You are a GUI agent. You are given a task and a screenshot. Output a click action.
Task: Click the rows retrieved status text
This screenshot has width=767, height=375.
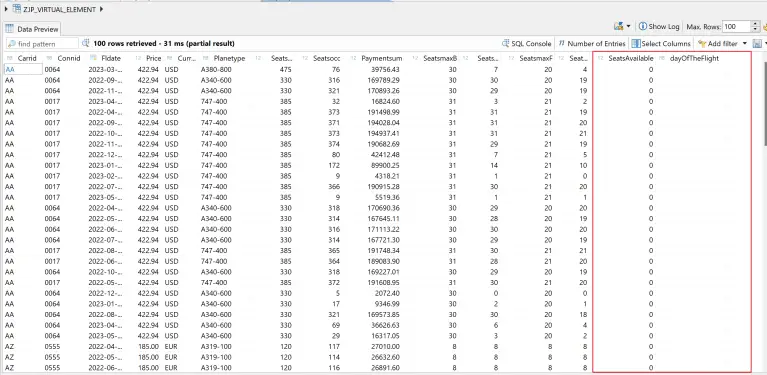(x=164, y=44)
